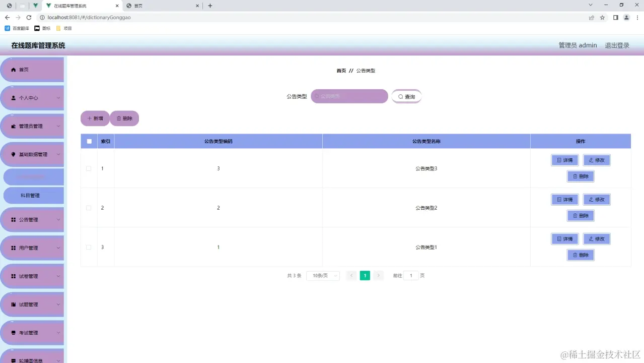Expand the 公告管理 menu chevron

coord(58,220)
